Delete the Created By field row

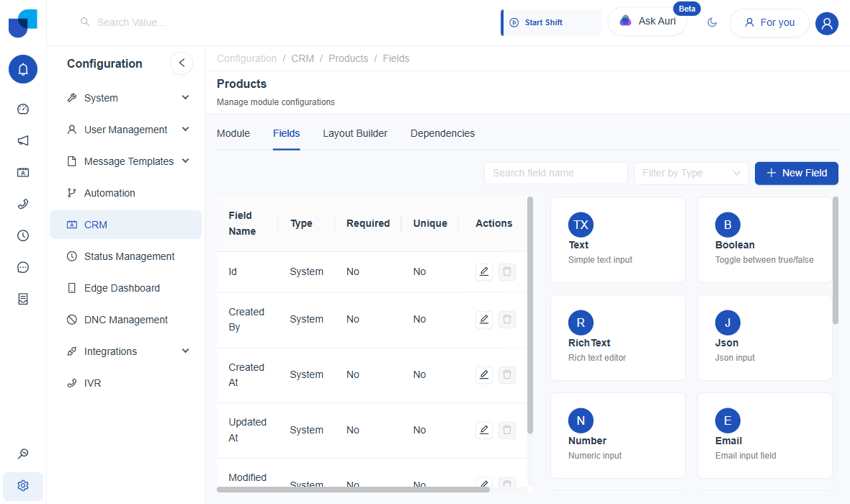507,319
